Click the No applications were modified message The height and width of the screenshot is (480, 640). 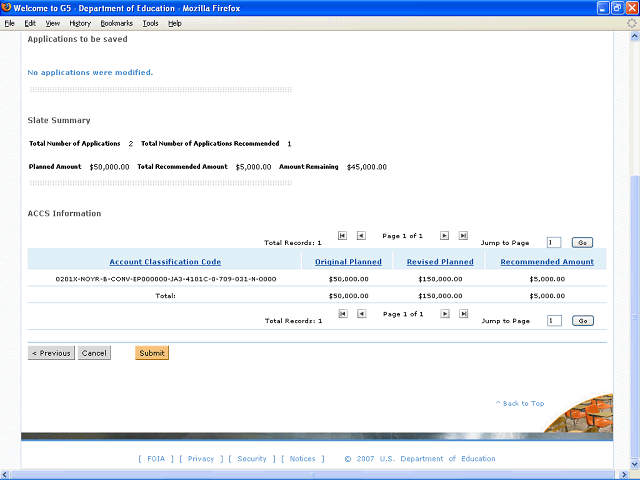[x=90, y=72]
